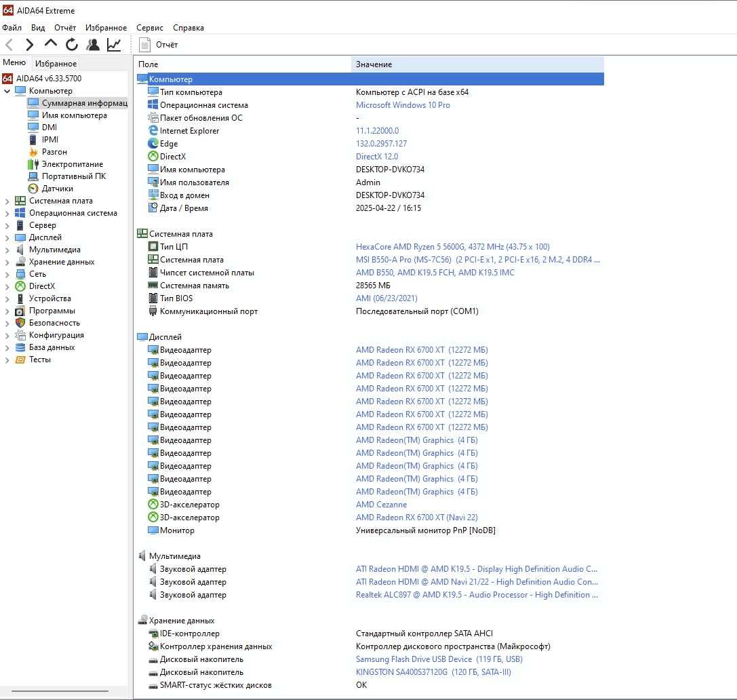The image size is (737, 700).
Task: Refresh the page with the Refresh icon
Action: tap(71, 45)
